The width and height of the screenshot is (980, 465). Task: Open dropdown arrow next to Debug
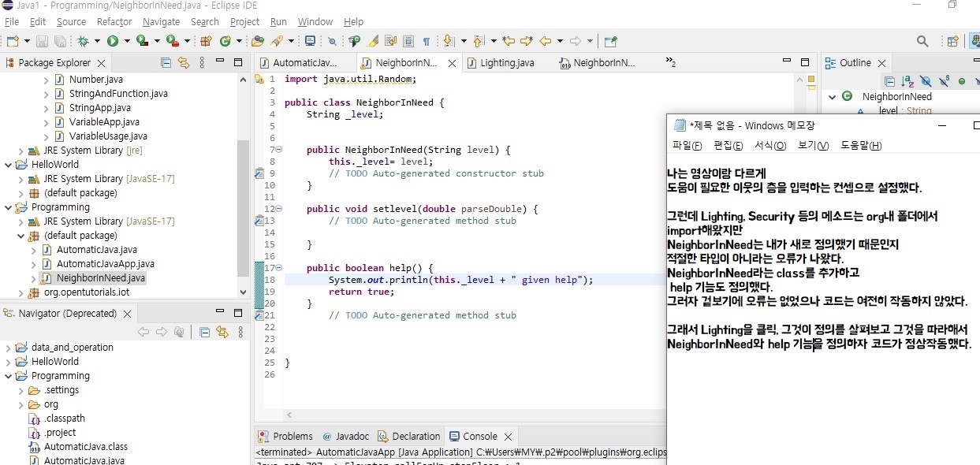[96, 41]
